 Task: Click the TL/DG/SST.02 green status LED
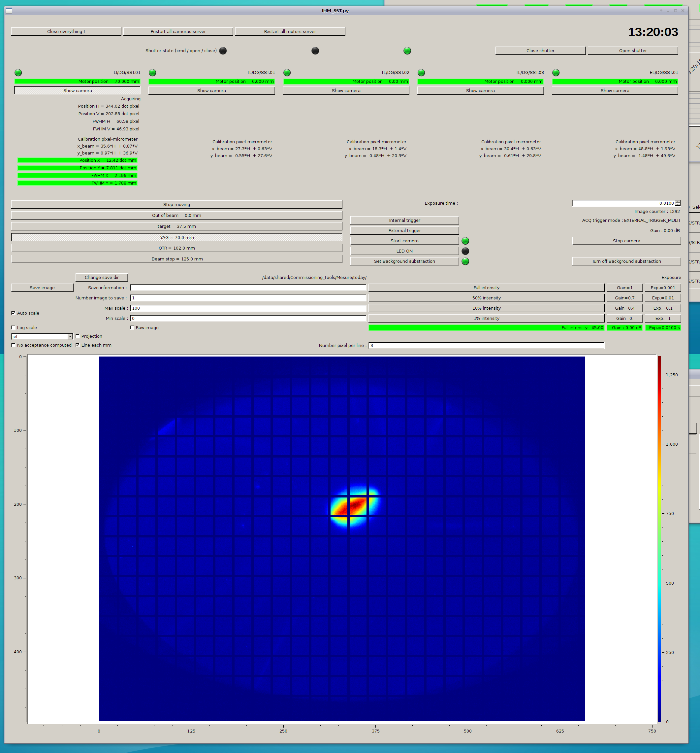coord(287,72)
